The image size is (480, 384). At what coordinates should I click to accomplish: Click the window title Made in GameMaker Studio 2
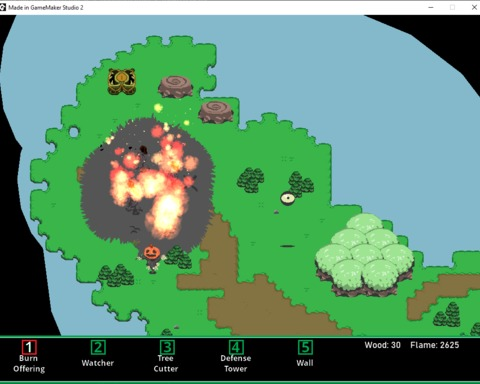(x=46, y=7)
